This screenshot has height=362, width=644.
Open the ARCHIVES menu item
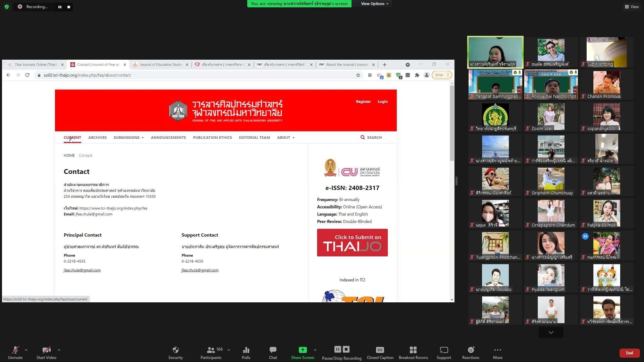(97, 137)
